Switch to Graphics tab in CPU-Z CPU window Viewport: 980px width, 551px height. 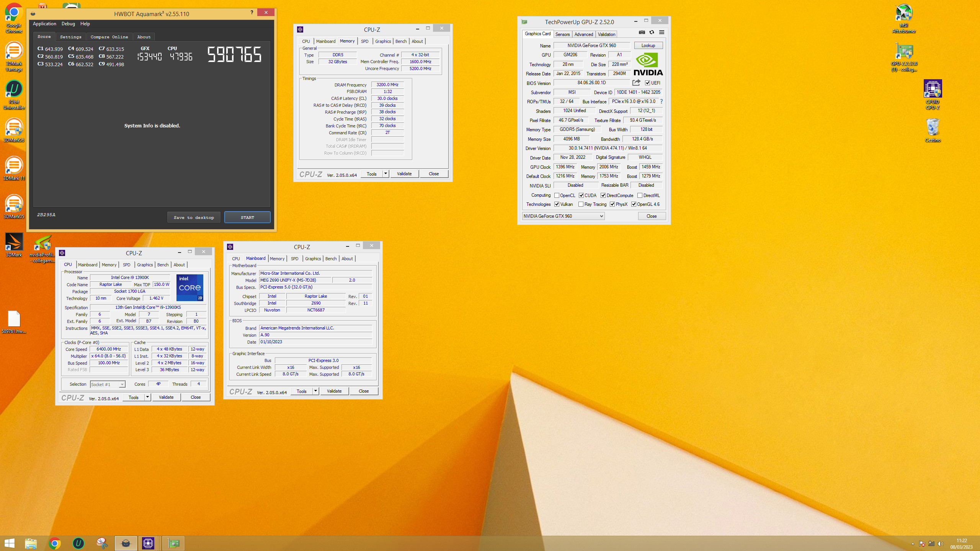145,265
